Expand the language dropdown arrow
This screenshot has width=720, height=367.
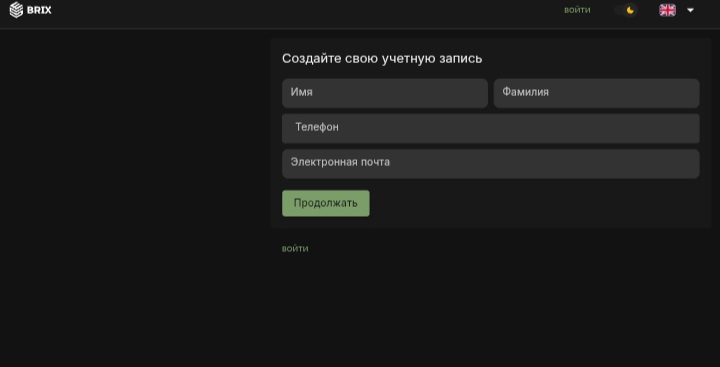(690, 10)
